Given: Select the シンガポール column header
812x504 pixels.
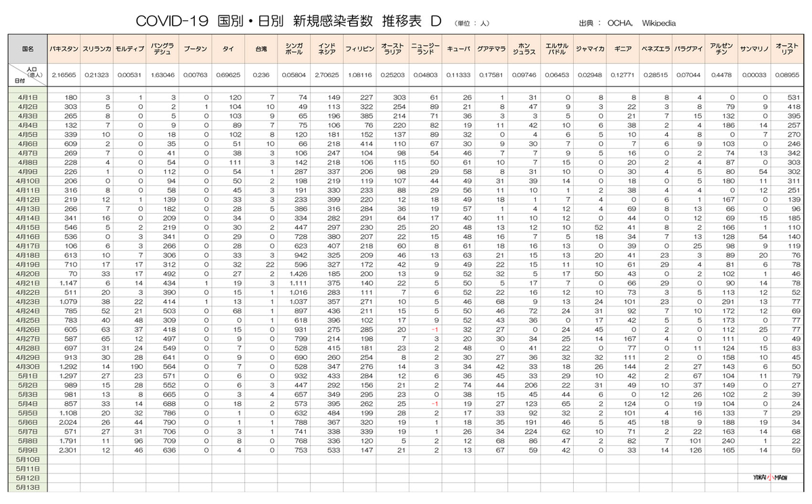Looking at the screenshot, I should [x=294, y=49].
